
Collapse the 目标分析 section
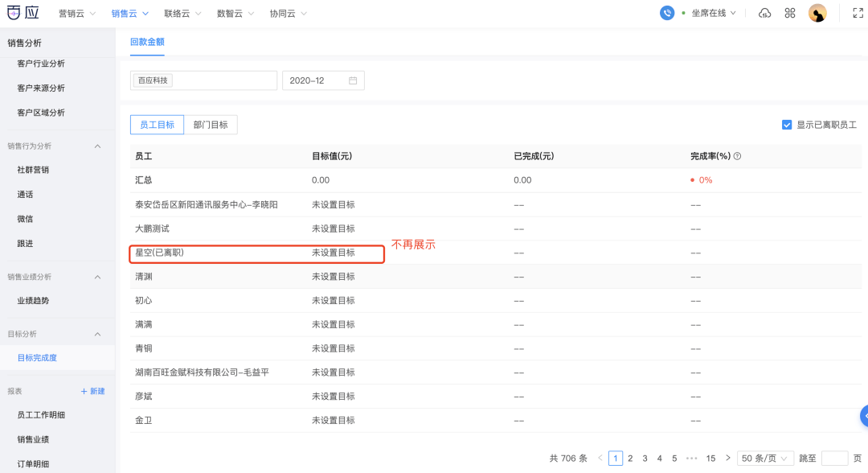(x=97, y=334)
